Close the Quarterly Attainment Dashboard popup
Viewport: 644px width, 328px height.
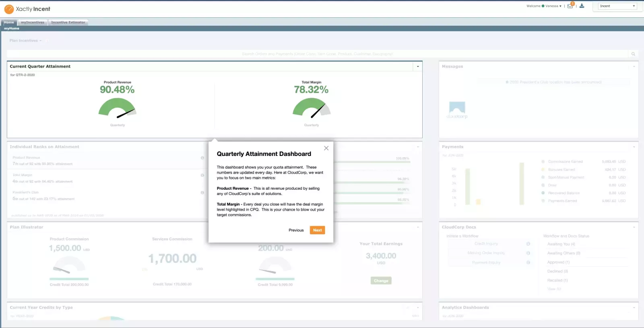[326, 148]
